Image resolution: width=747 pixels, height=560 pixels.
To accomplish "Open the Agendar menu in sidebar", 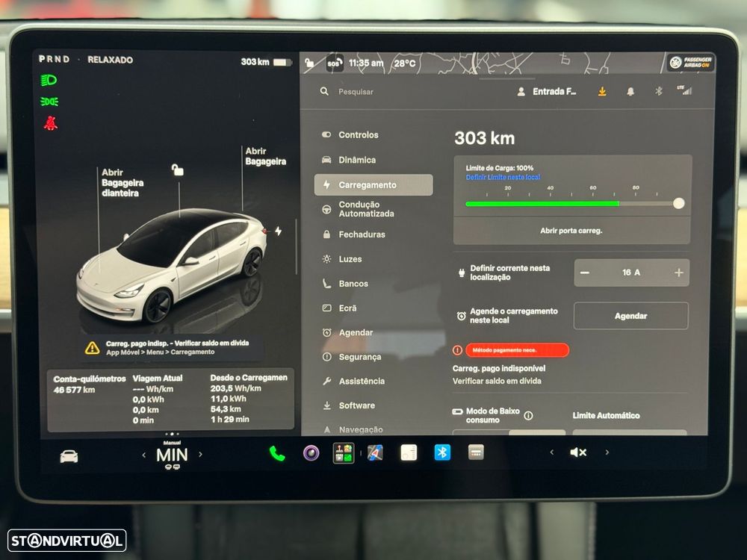I will [347, 332].
